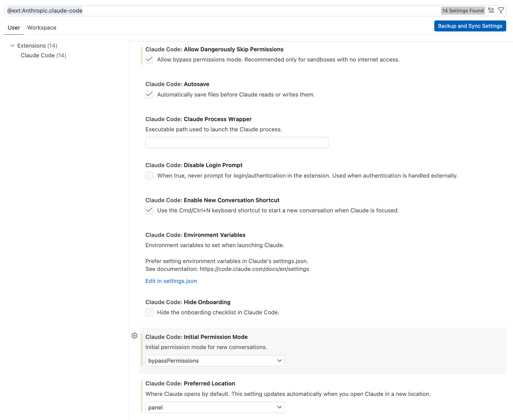Enable the Disable Login Prompt checkbox
The width and height of the screenshot is (513, 420).
[149, 176]
